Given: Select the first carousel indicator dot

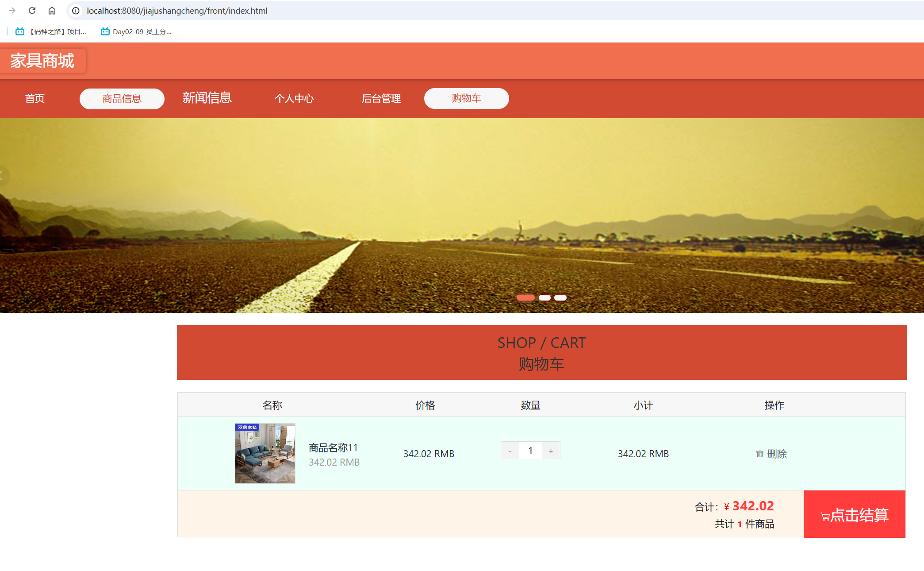Looking at the screenshot, I should pyautogui.click(x=525, y=297).
